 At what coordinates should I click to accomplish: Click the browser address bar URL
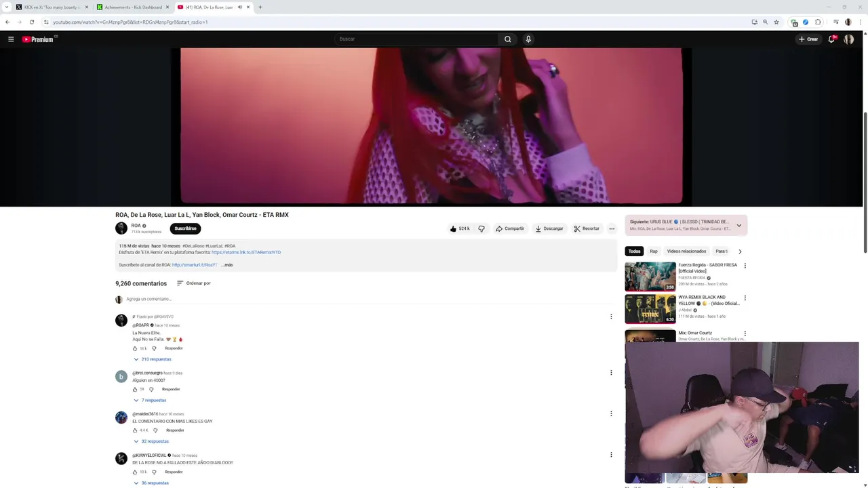click(130, 22)
